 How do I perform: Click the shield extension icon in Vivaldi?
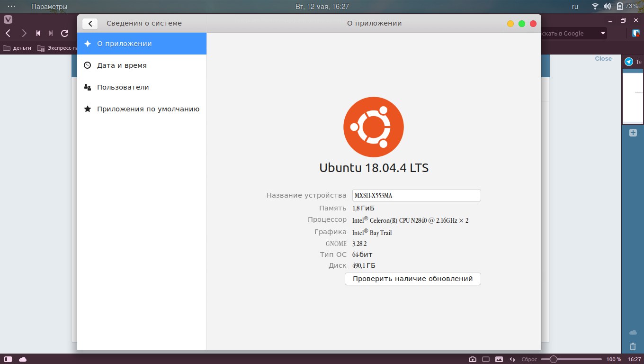pyautogui.click(x=636, y=33)
